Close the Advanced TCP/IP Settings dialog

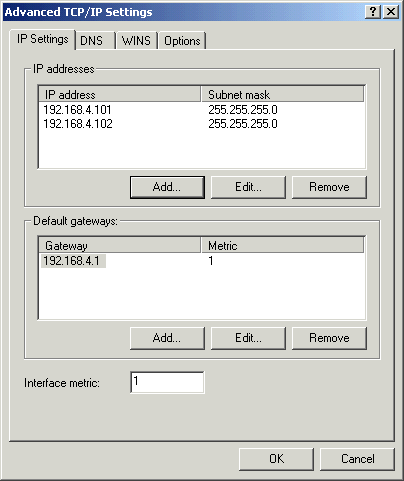[391, 12]
